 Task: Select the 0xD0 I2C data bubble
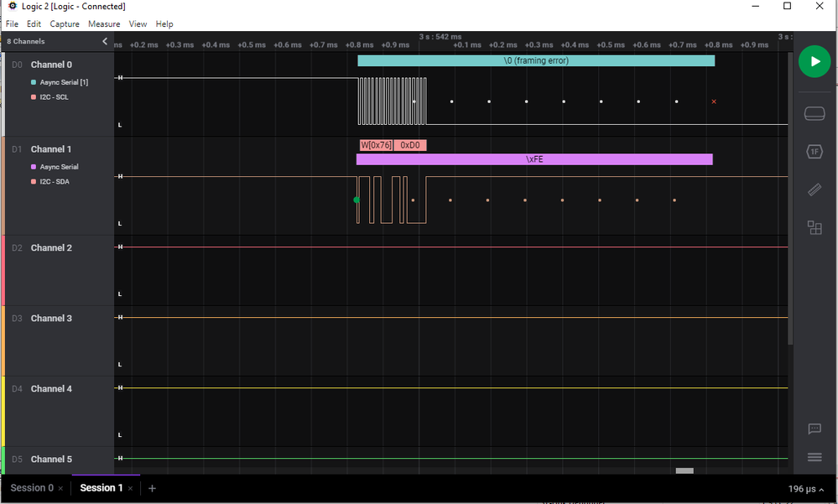point(410,145)
